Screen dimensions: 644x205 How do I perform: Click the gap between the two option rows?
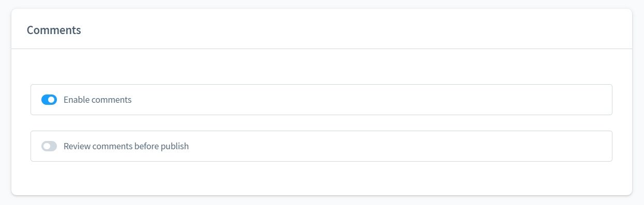(x=321, y=123)
